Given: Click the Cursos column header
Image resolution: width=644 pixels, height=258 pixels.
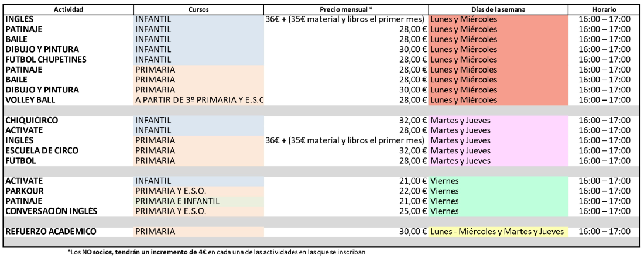Looking at the screenshot, I should [198, 10].
